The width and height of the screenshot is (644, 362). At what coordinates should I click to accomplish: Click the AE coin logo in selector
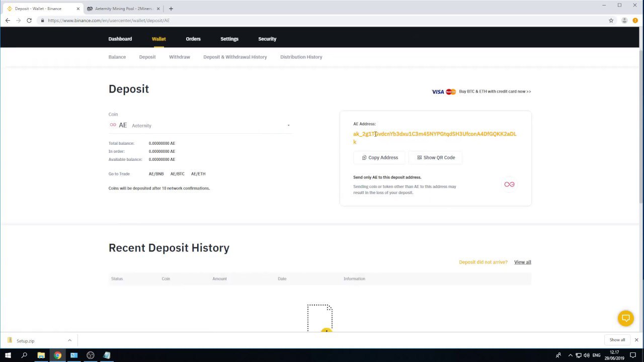113,125
